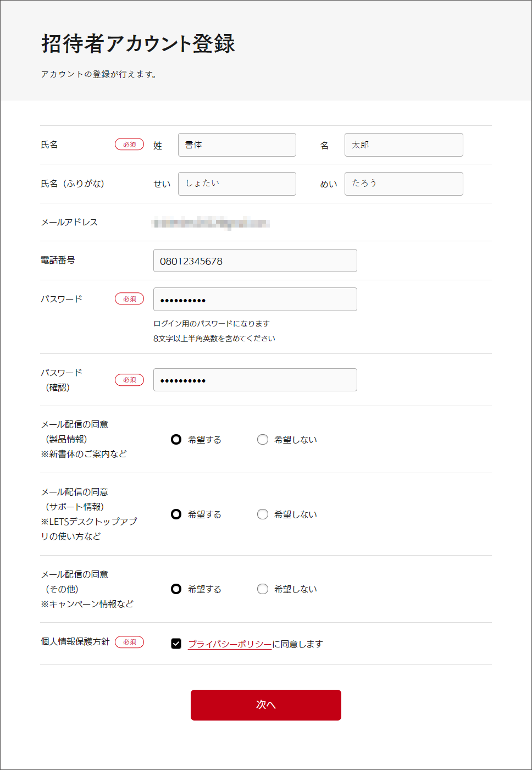Select 希望しない for 製品情報 mail delivery
This screenshot has width=532, height=770.
263,440
